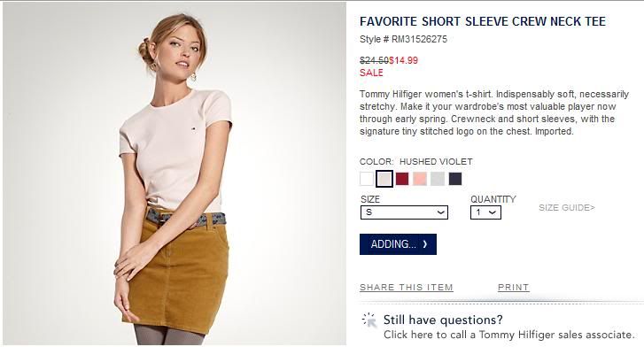Open the Quantity dropdown showing 1
Screen dimensions: 644x347
[485, 212]
